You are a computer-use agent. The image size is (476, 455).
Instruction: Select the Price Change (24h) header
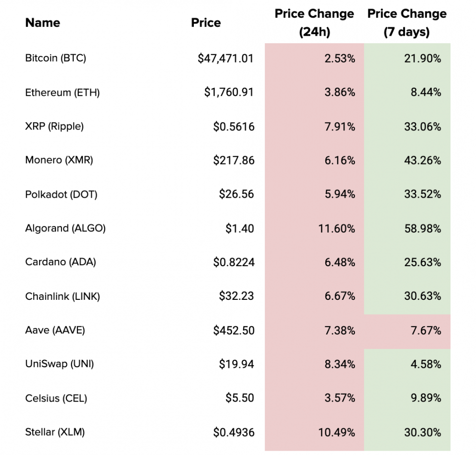click(314, 23)
